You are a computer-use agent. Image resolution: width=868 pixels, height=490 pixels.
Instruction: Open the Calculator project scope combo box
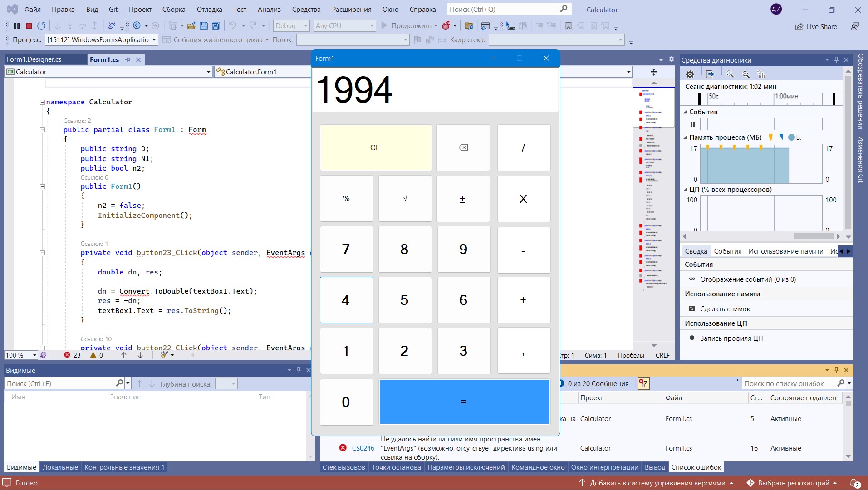108,72
